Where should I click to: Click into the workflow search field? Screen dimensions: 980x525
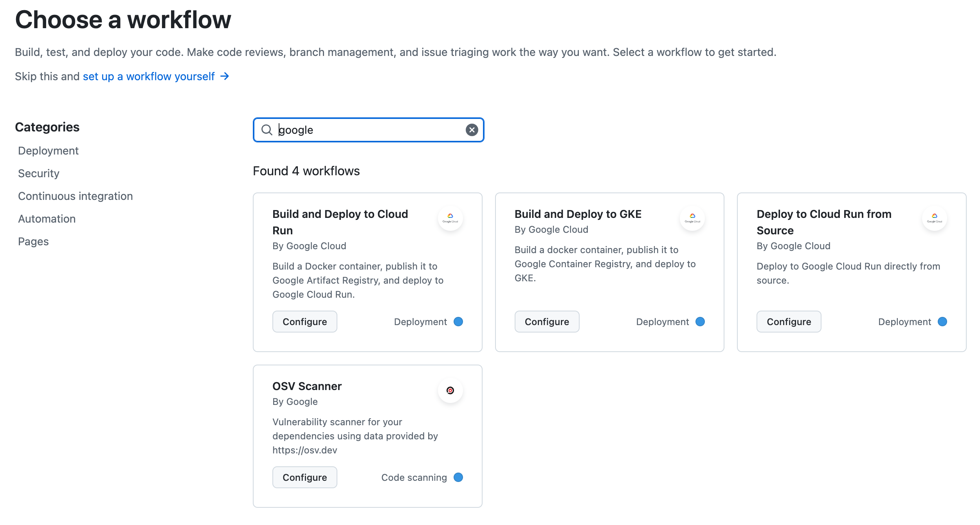pos(368,130)
